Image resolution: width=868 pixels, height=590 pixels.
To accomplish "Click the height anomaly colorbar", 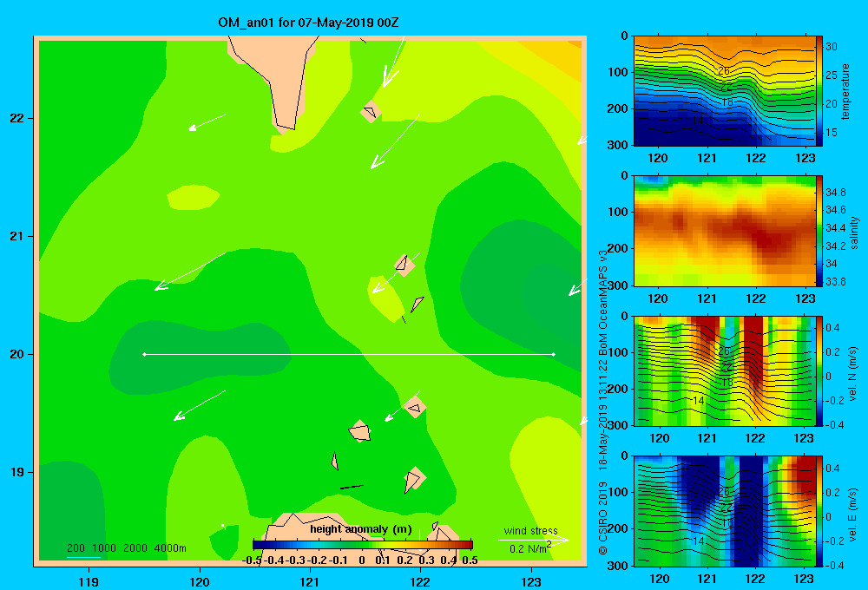I will click(x=363, y=545).
